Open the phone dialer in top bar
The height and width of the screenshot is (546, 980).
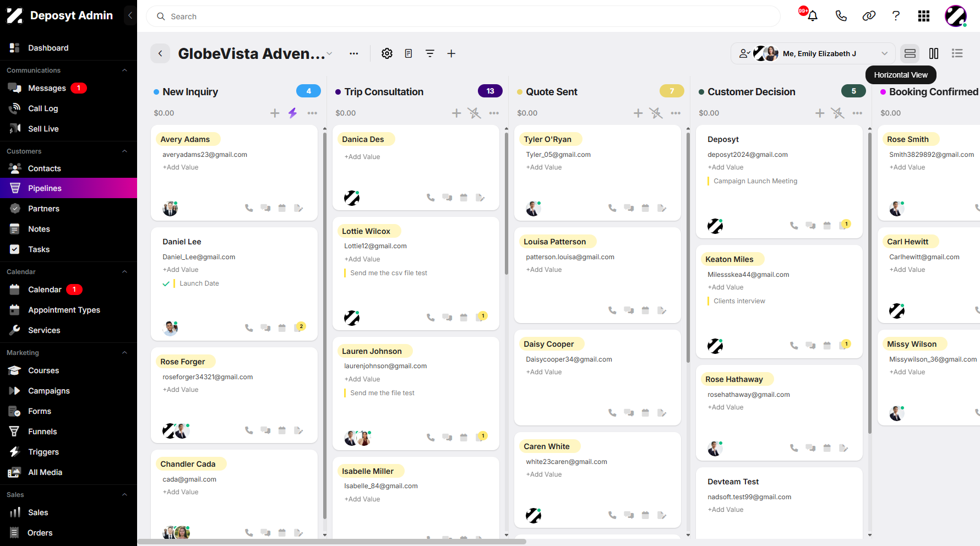click(x=841, y=16)
